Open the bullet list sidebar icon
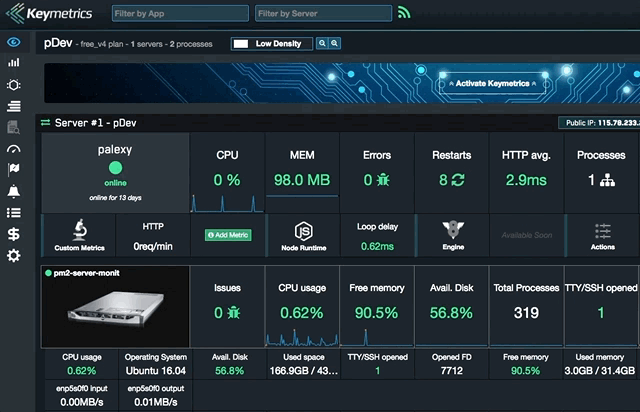Viewport: 640px width, 412px height. [x=13, y=213]
